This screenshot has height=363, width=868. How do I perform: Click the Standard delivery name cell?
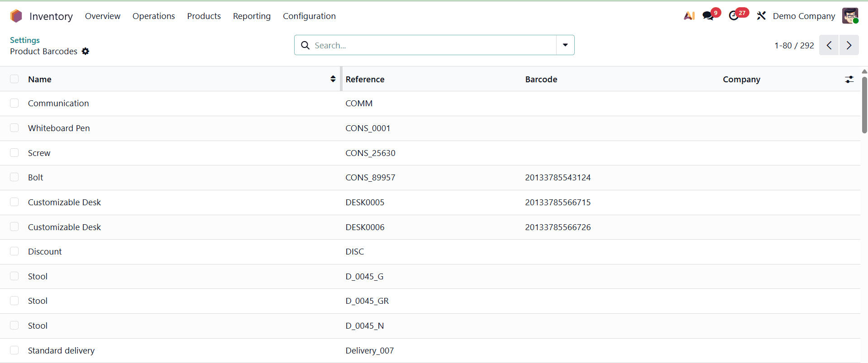click(x=61, y=350)
